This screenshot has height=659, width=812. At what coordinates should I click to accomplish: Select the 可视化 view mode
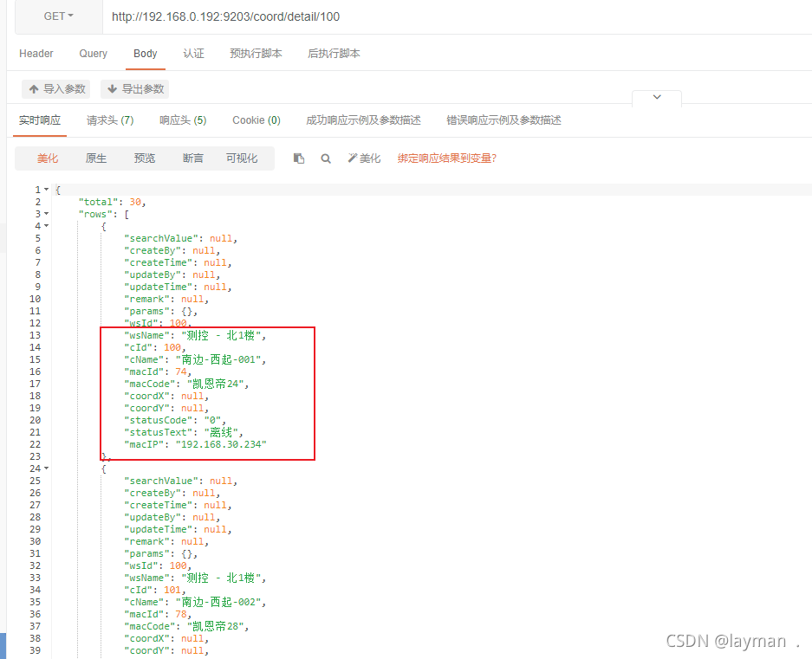242,158
